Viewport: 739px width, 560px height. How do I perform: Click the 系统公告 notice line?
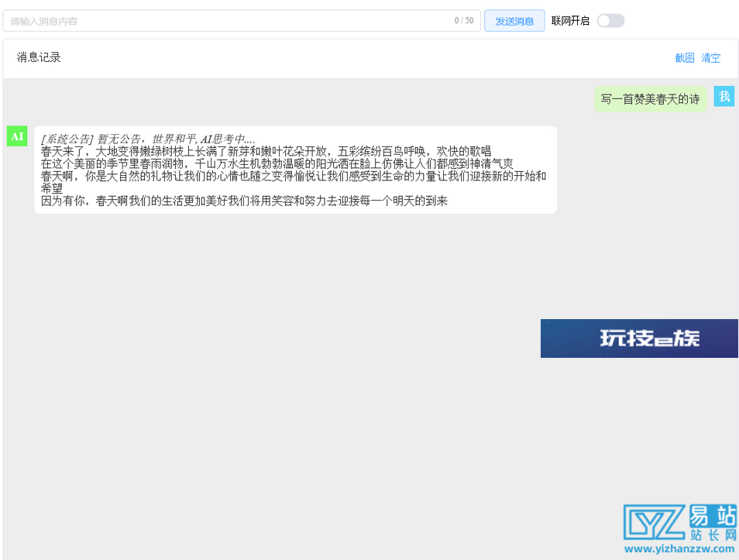point(148,139)
